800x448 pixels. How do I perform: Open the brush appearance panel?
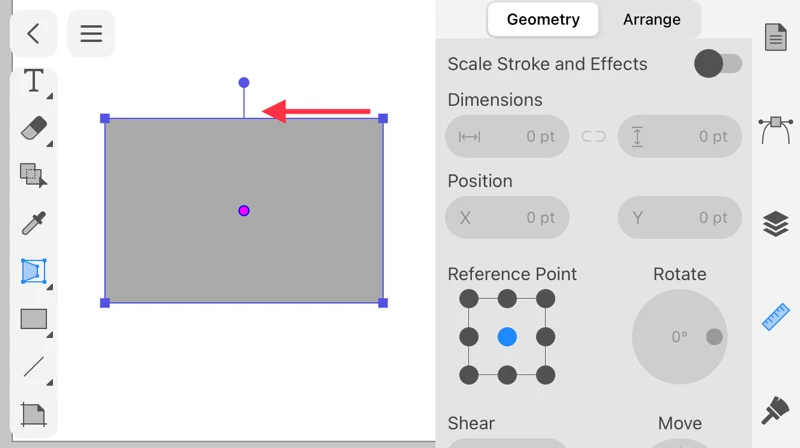[776, 410]
